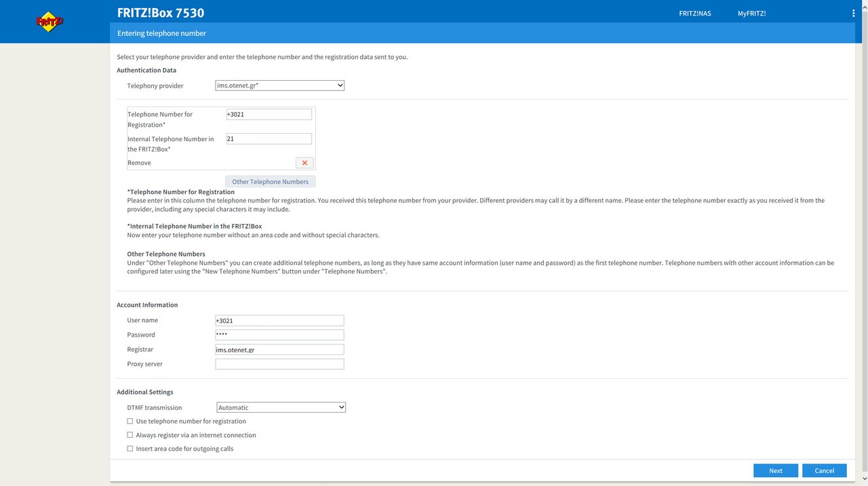
Task: Remove the telephone number with red X
Action: [x=304, y=163]
